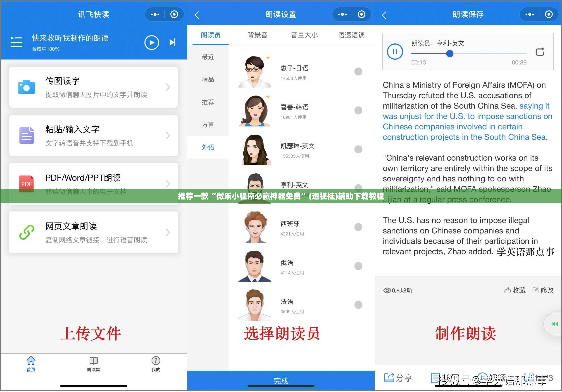Select the 方言 category
The image size is (562, 392).
click(208, 125)
